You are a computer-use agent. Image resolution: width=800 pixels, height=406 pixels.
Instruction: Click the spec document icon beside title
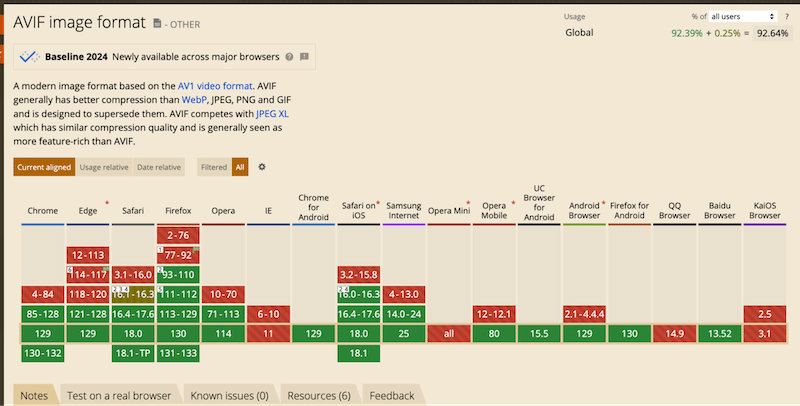tap(157, 23)
